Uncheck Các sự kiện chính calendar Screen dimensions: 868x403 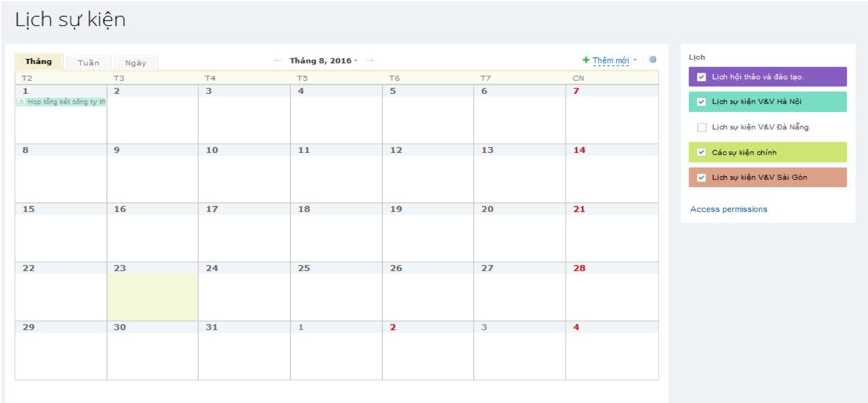point(702,152)
